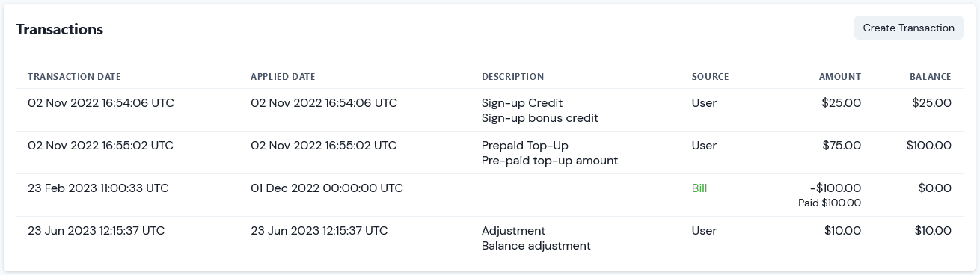Select the Sign-up Credit description

pyautogui.click(x=522, y=103)
